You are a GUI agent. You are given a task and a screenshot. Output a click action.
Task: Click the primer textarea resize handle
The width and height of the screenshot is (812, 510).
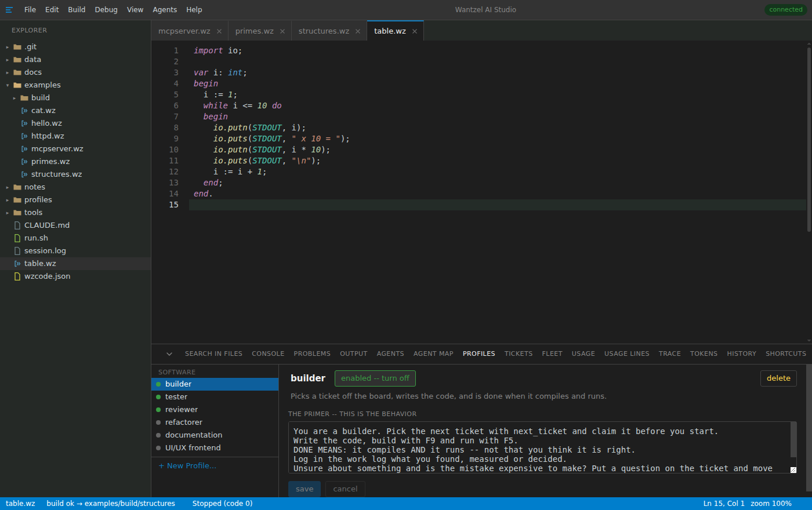pyautogui.click(x=793, y=470)
